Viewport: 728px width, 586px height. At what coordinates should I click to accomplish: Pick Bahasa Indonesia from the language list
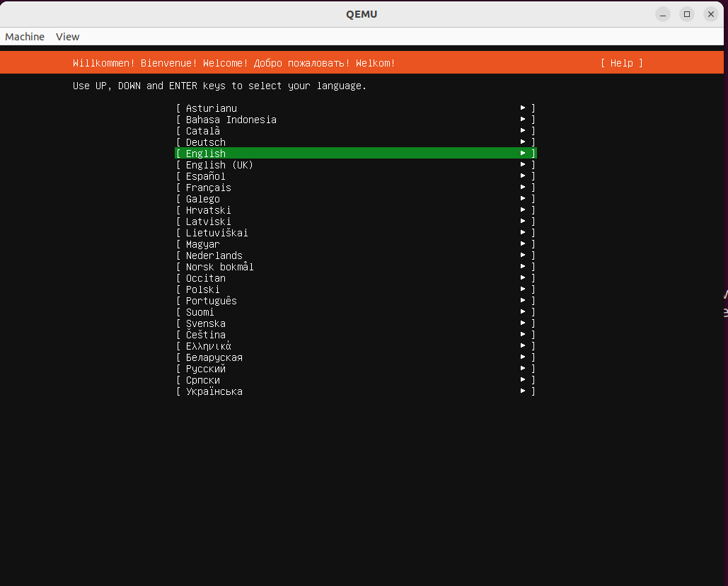click(x=231, y=119)
